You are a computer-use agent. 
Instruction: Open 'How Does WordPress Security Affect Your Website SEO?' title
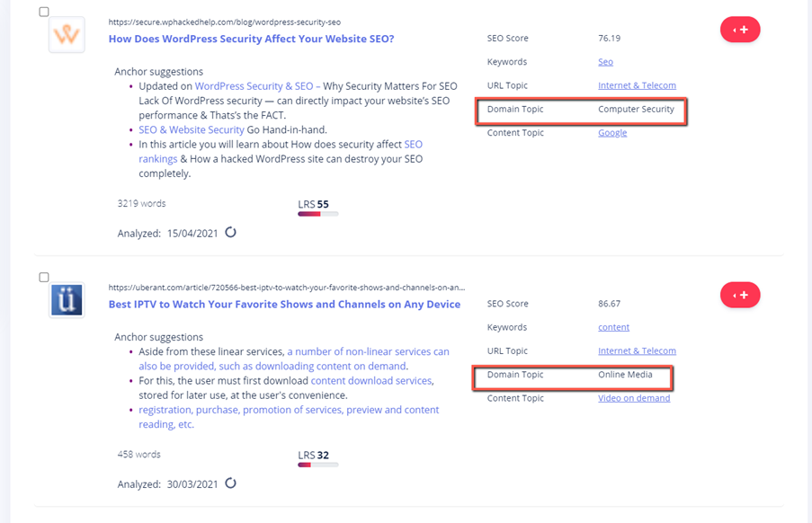point(251,39)
